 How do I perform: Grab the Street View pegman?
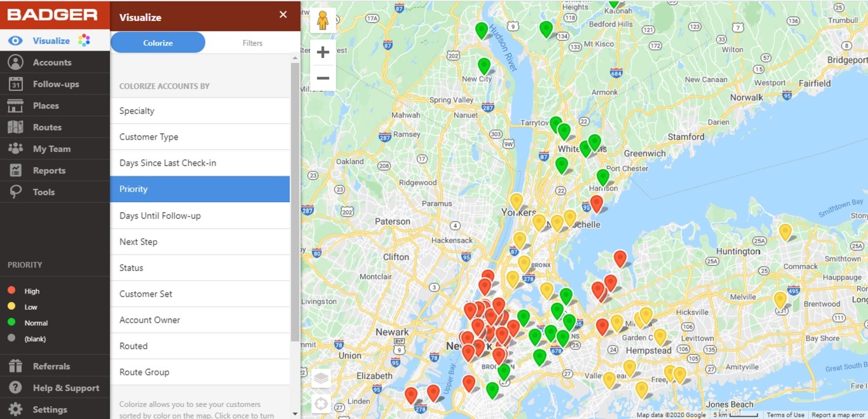click(323, 20)
